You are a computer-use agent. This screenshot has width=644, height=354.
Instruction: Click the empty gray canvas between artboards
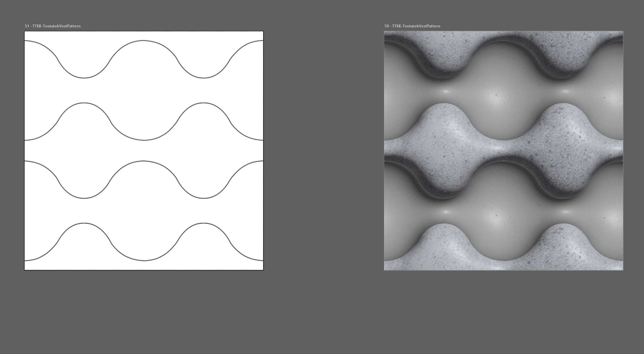tap(323, 151)
